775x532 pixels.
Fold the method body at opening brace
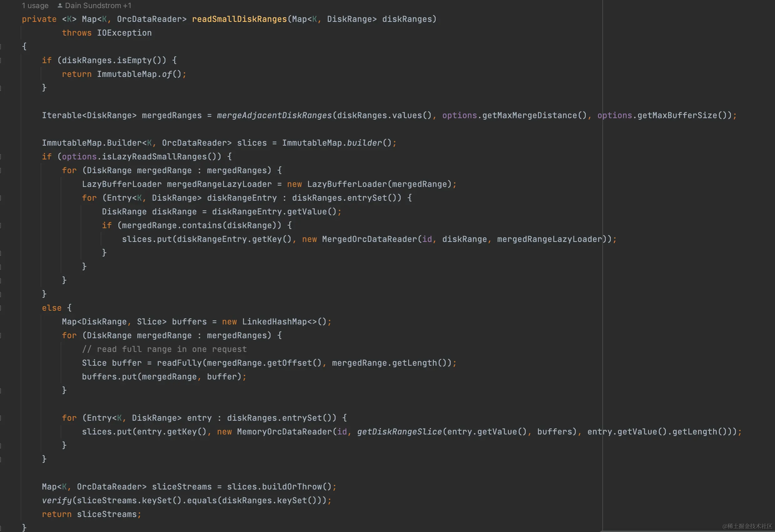point(1,46)
